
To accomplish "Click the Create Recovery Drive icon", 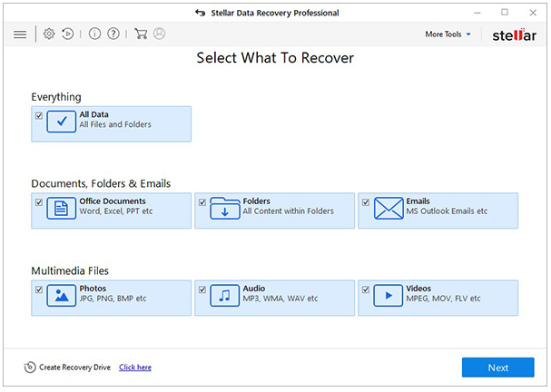I will pos(30,367).
